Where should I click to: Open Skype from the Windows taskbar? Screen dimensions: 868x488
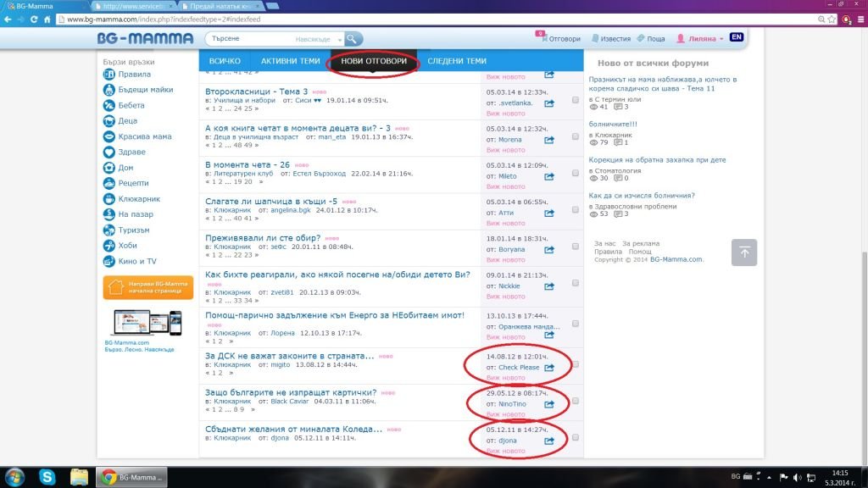(x=47, y=476)
